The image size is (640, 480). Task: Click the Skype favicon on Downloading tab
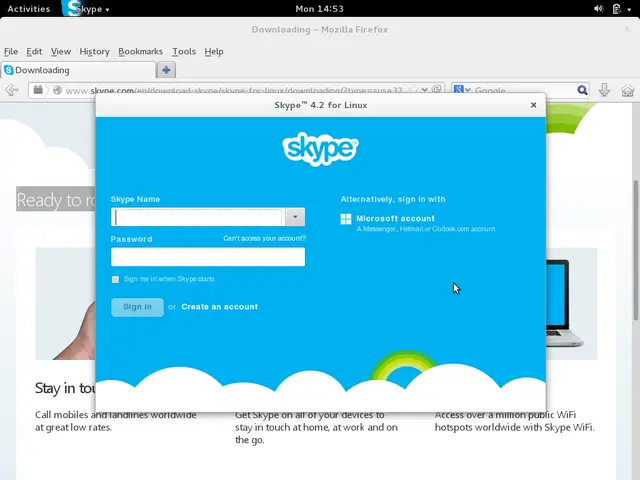8,70
